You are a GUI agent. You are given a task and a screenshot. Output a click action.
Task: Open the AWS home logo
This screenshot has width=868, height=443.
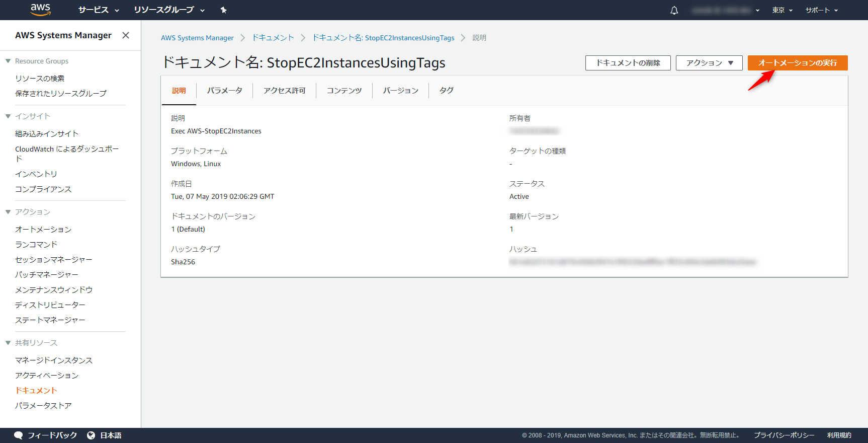pos(41,10)
